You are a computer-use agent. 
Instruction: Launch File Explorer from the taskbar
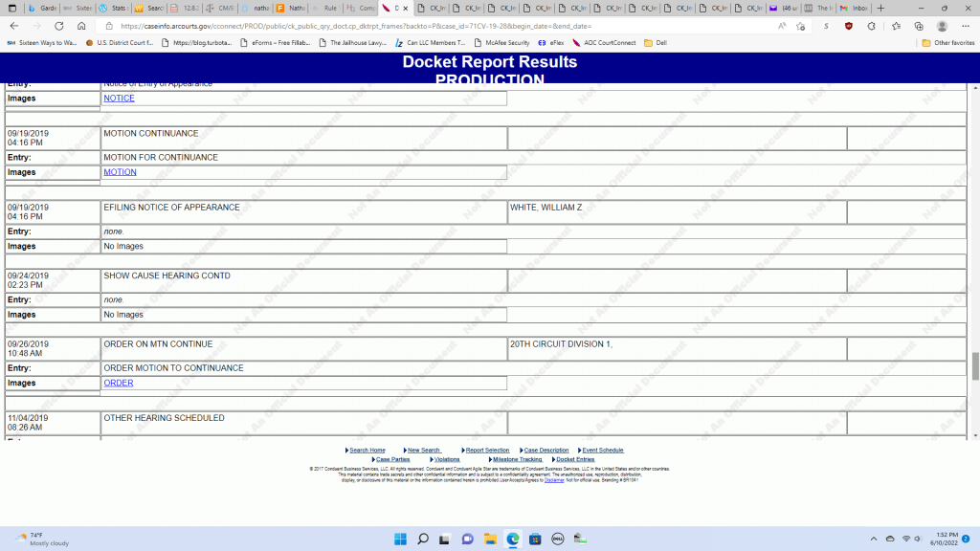[x=489, y=538]
